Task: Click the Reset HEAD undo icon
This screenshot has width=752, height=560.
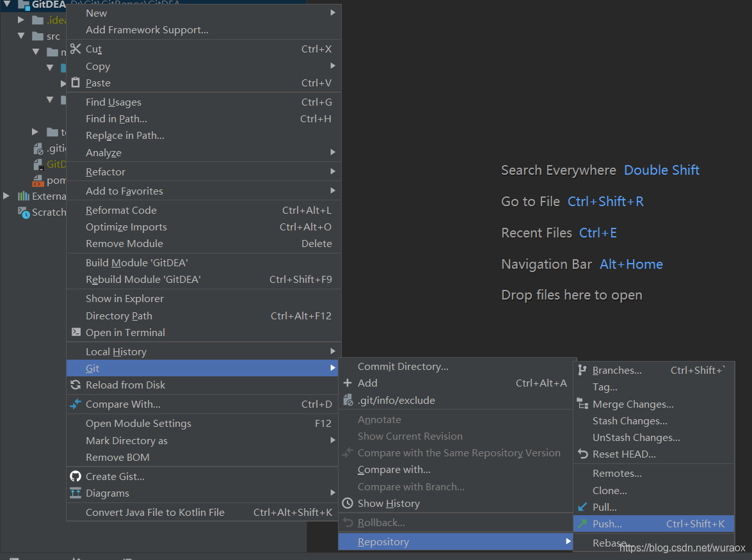Action: coord(582,454)
